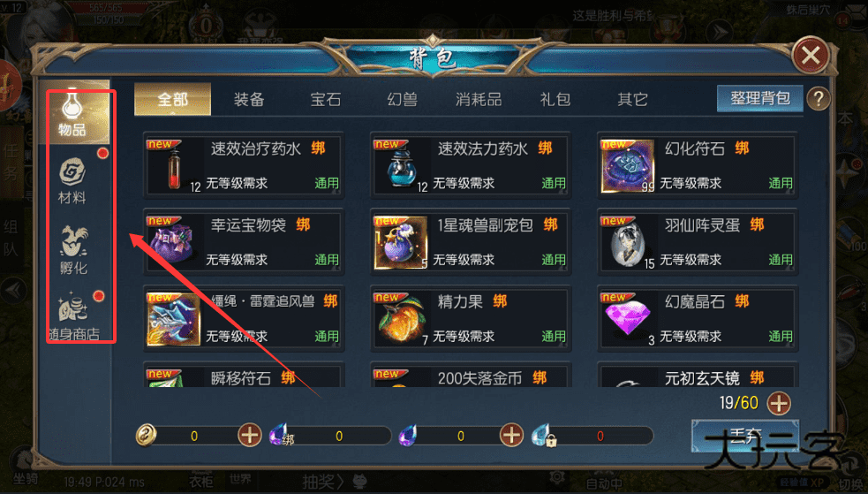
Task: Switch to the 宝石 gems tab
Action: point(326,99)
